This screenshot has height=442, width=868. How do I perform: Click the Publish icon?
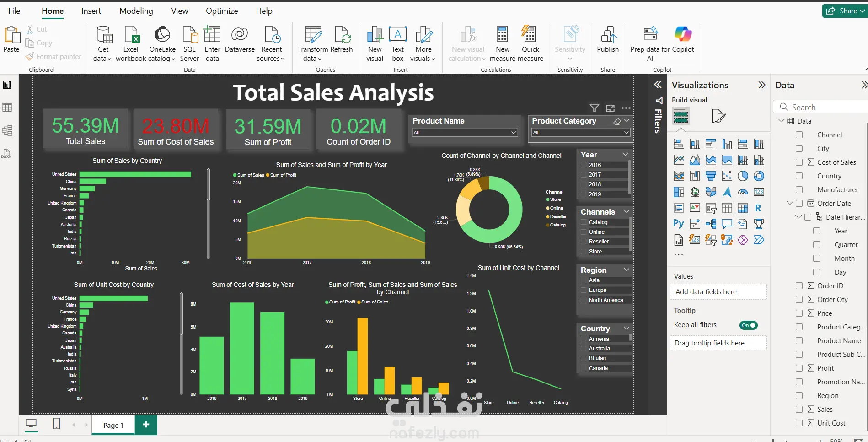(608, 35)
